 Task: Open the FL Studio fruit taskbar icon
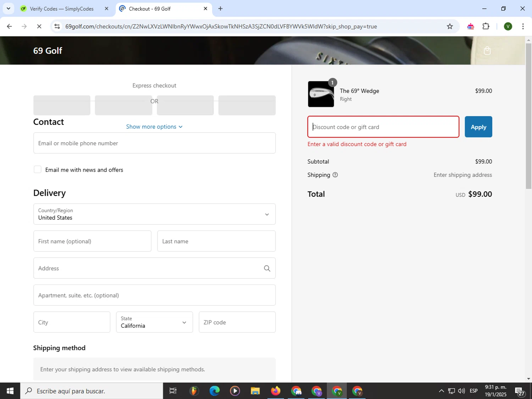click(x=194, y=391)
